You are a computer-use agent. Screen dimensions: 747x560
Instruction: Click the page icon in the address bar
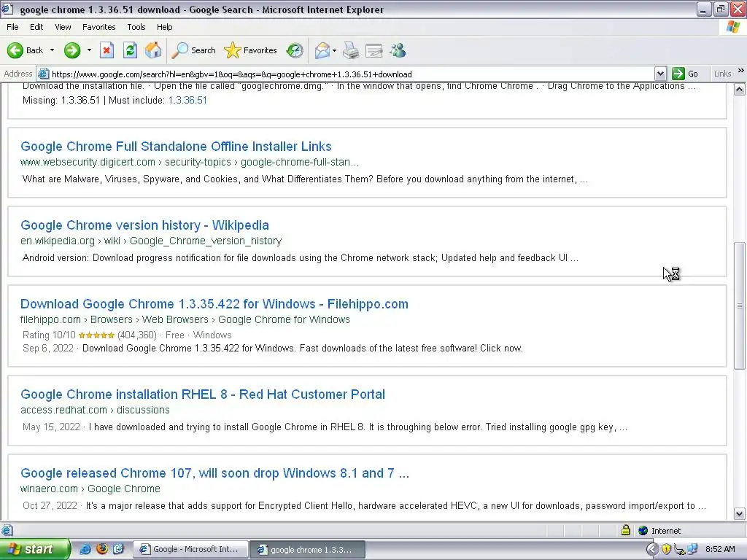click(43, 74)
